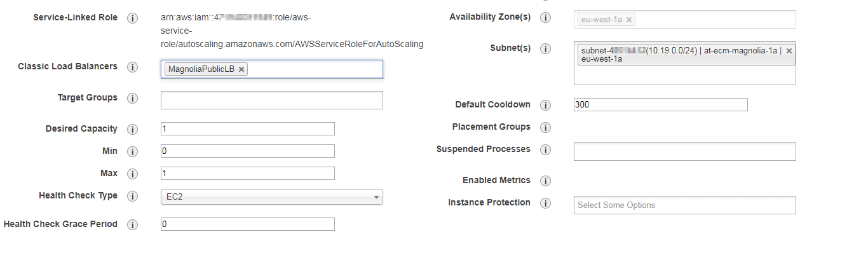The height and width of the screenshot is (255, 868).
Task: Click the info icon beside Service-Linked Role
Action: click(x=132, y=18)
